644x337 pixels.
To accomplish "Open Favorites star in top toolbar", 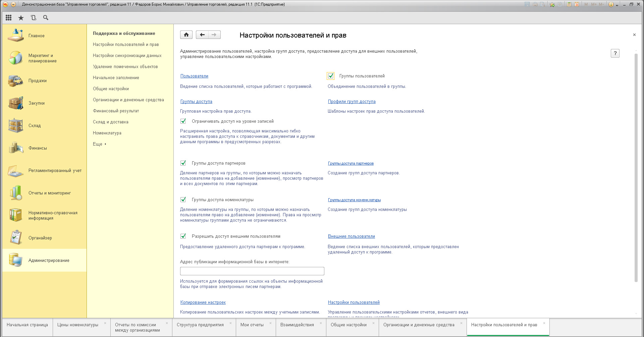I will pos(21,18).
